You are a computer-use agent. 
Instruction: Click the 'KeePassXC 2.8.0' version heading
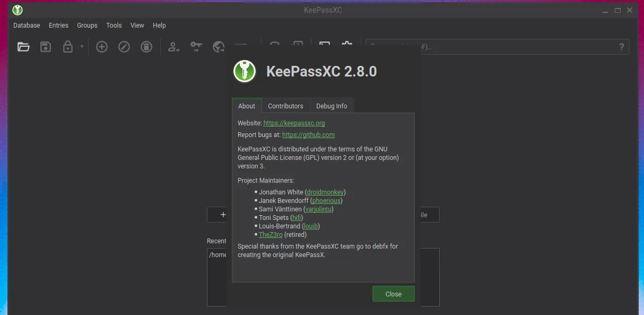(x=321, y=72)
